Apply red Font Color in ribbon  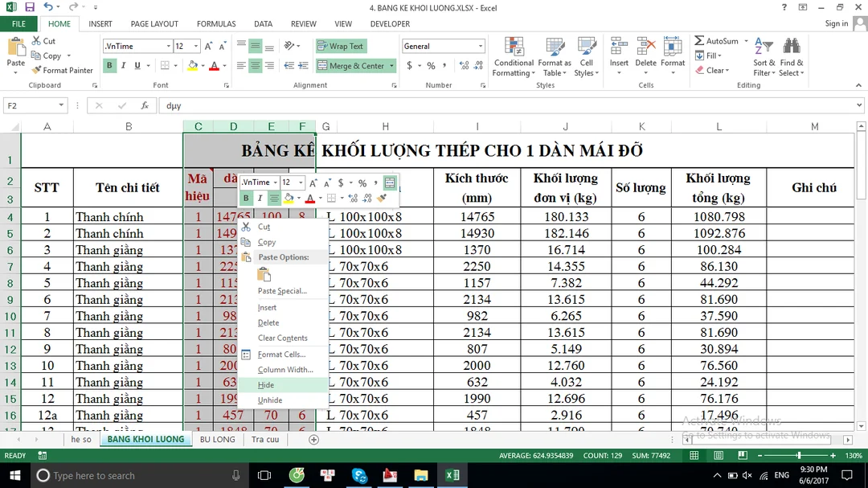[x=215, y=65]
